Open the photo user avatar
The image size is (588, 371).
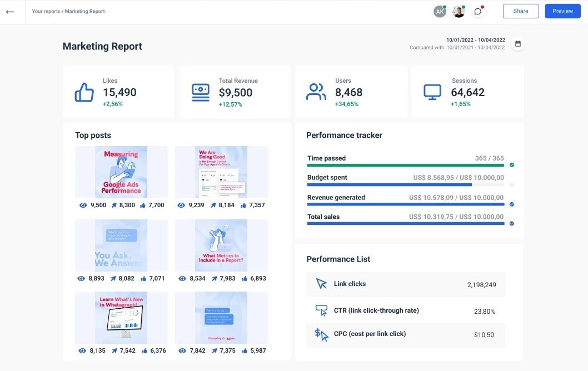click(x=459, y=12)
